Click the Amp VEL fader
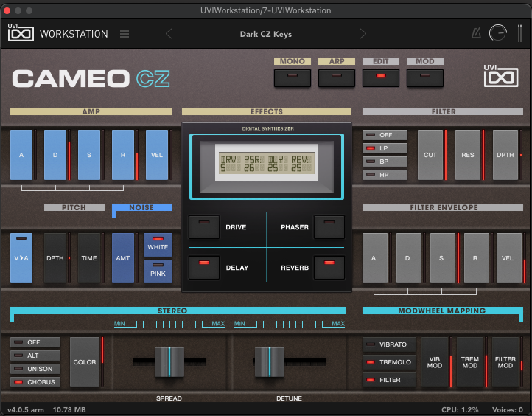Screen dimensions: 532x416 157,155
